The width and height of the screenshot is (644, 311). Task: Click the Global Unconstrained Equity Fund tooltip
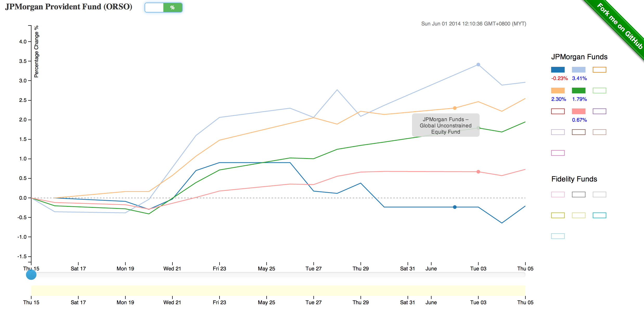pyautogui.click(x=446, y=125)
